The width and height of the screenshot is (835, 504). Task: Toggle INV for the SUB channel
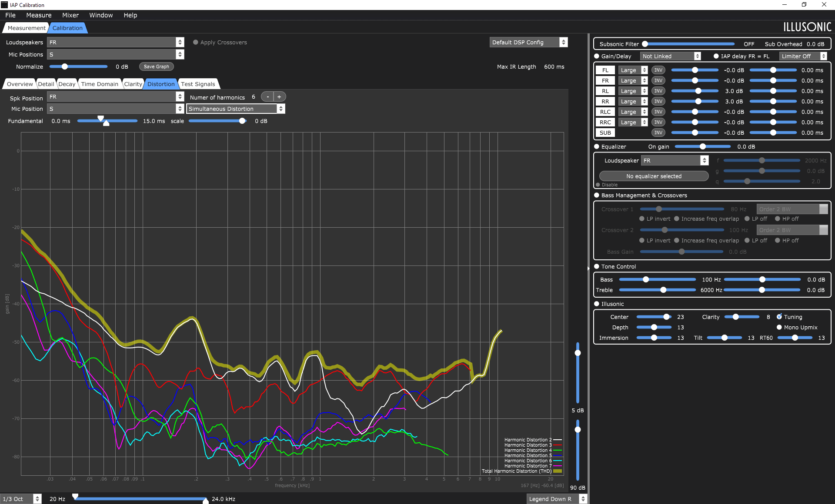click(x=658, y=133)
